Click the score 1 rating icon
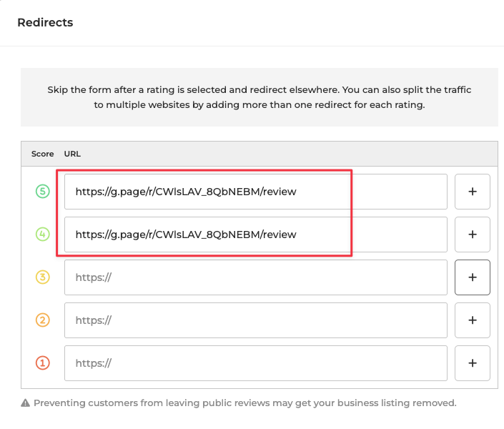The image size is (504, 429). coord(42,363)
